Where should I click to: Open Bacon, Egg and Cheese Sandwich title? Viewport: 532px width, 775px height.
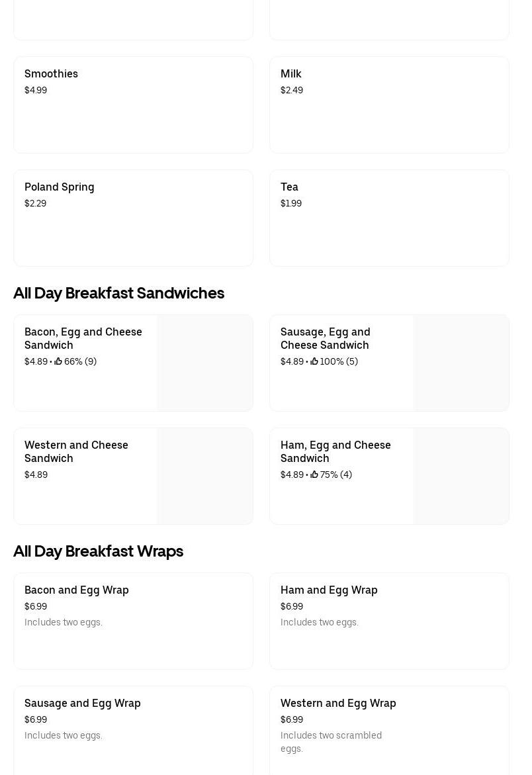coord(83,338)
